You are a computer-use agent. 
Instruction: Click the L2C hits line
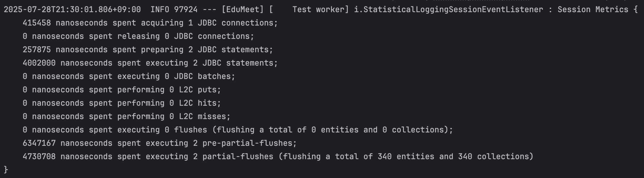pos(121,103)
